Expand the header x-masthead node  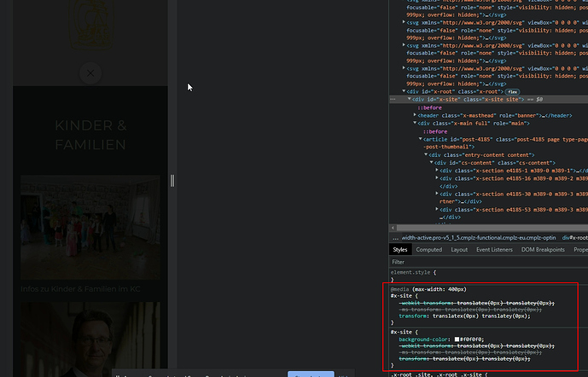pyautogui.click(x=416, y=115)
